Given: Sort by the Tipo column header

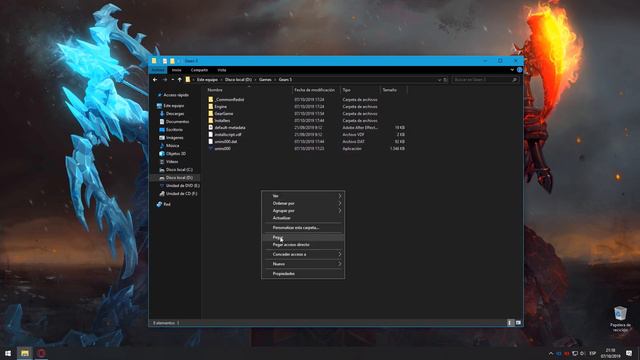Looking at the screenshot, I should 360,90.
